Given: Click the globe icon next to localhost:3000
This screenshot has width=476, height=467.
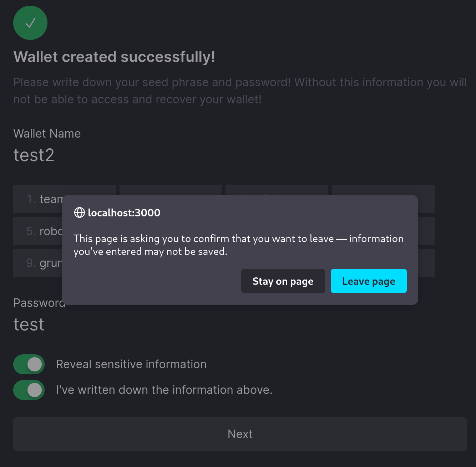Looking at the screenshot, I should (x=79, y=213).
